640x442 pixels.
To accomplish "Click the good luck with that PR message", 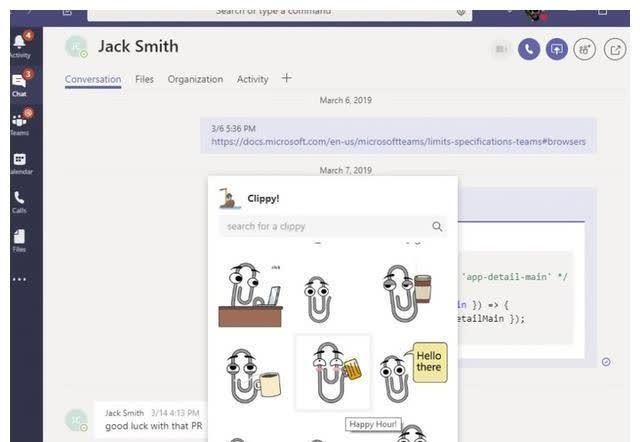I will point(153,426).
